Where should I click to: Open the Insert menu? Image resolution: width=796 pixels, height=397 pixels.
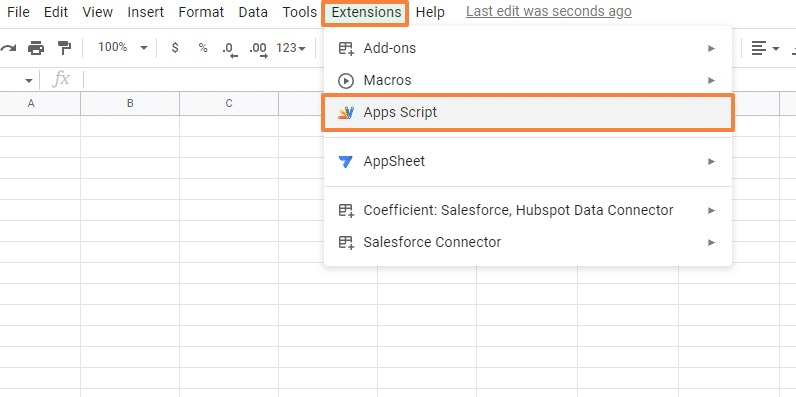[x=146, y=12]
